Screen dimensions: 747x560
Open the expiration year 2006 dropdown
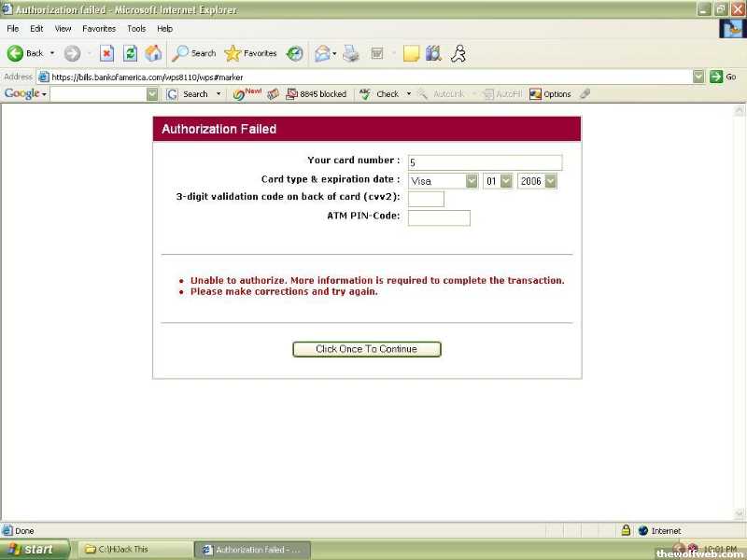[x=550, y=181]
